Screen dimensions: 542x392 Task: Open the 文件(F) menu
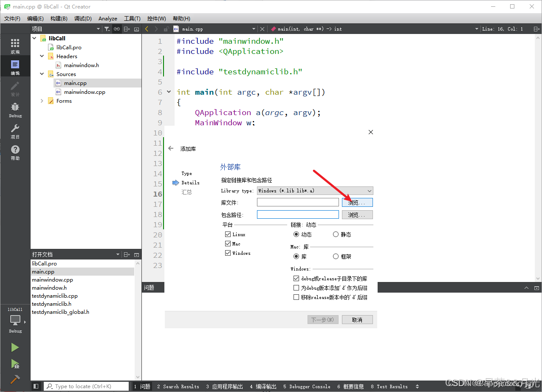pos(12,19)
